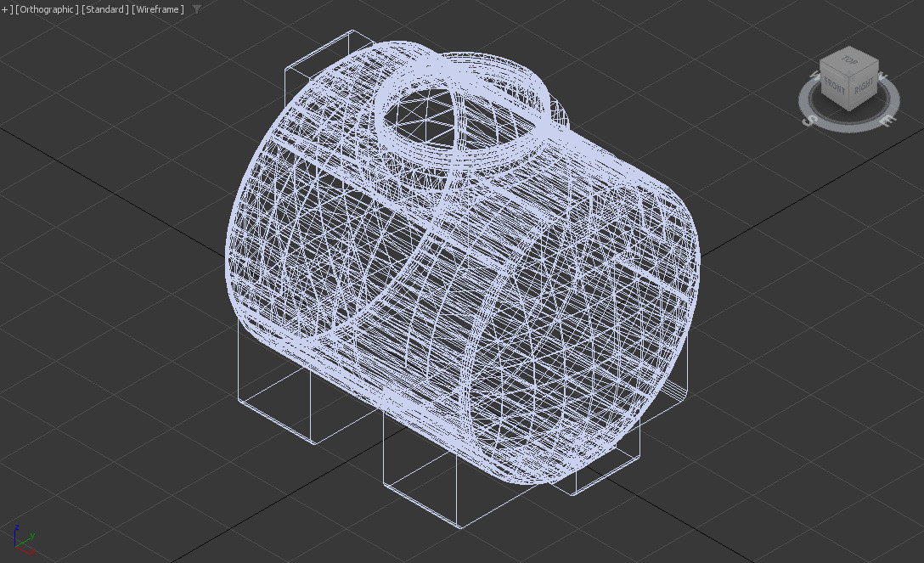This screenshot has height=563, width=924.
Task: Open the Orthographic point-of-view viewport menu
Action: [x=48, y=9]
